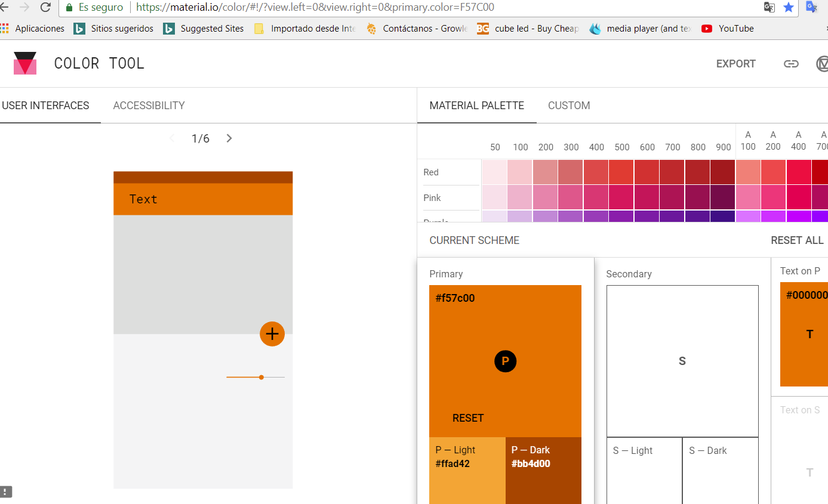
Task: Click the Color Tool logo icon
Action: pos(25,64)
